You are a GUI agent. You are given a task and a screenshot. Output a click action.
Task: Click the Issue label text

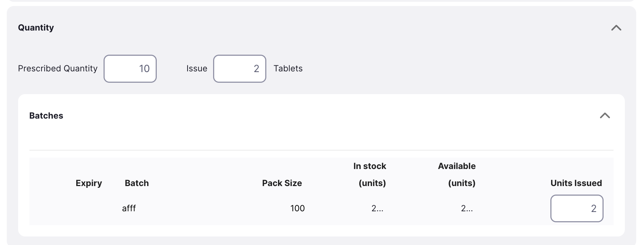coord(197,69)
